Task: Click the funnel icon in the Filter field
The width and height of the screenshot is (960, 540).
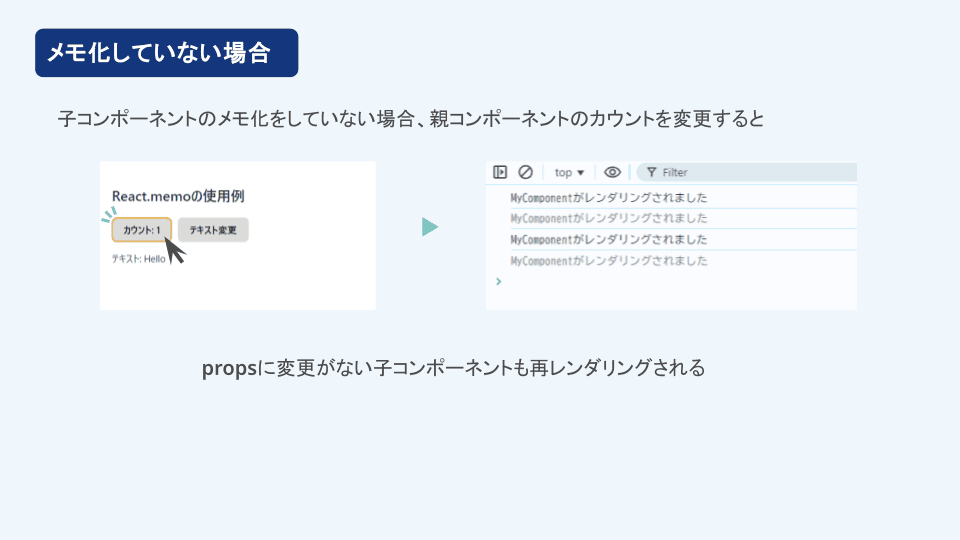Action: 651,172
